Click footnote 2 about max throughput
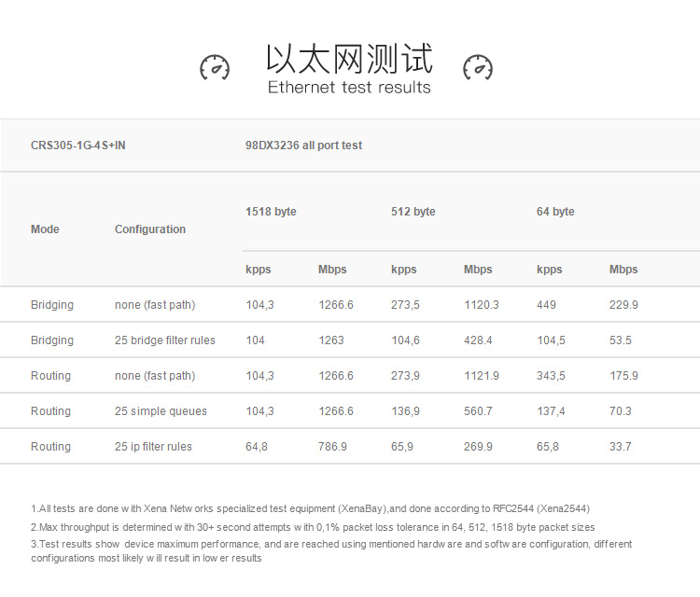The image size is (700, 597). click(313, 527)
